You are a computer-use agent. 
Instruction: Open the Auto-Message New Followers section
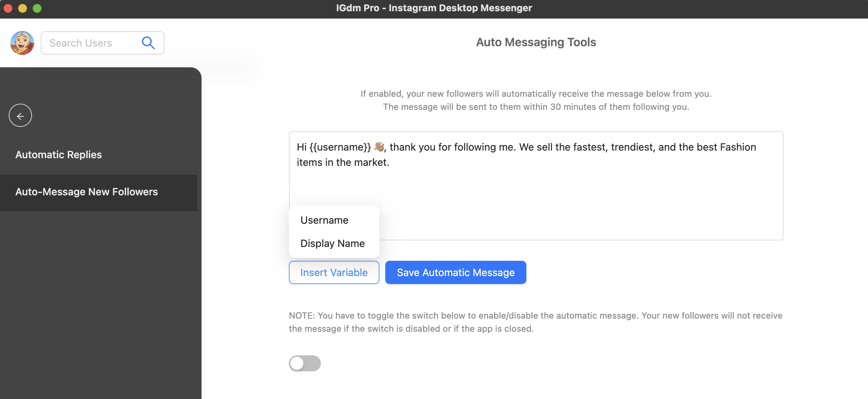click(x=87, y=192)
